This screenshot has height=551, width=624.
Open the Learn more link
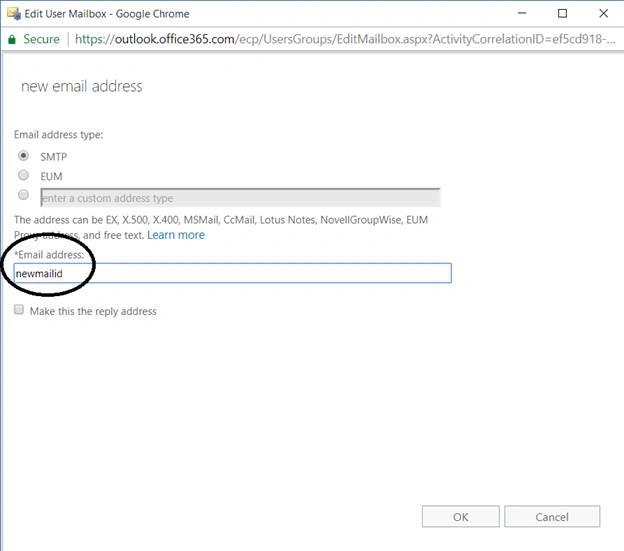[x=176, y=235]
